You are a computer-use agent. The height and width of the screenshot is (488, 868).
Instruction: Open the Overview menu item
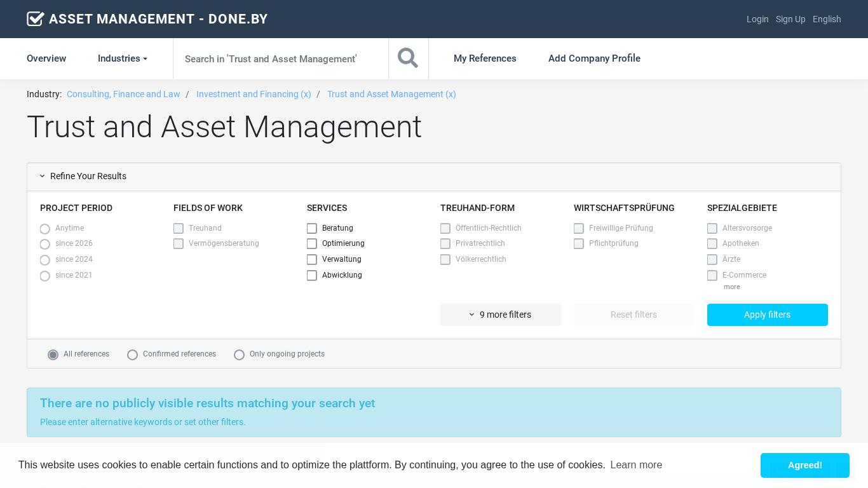pos(46,58)
